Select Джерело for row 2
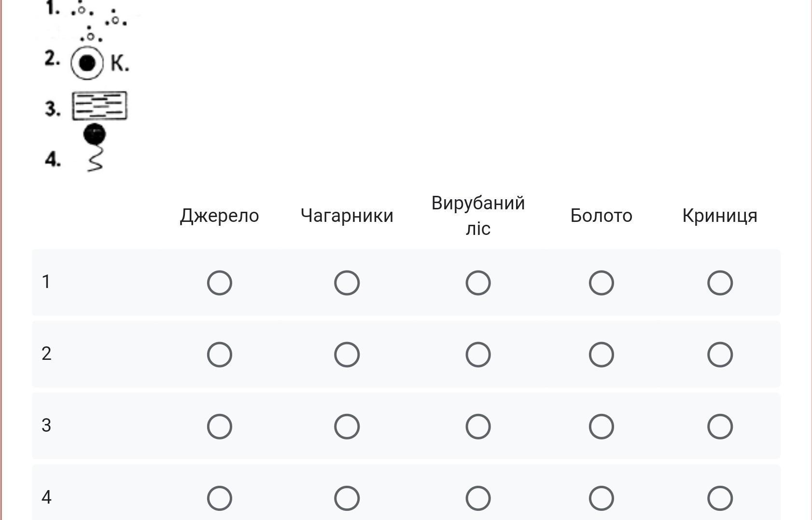This screenshot has height=520, width=812. pyautogui.click(x=219, y=355)
